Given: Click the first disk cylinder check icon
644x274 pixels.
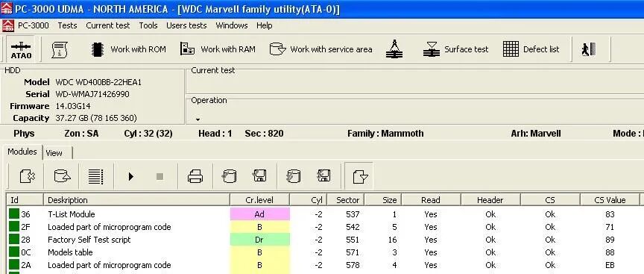Looking at the screenshot, I should [229, 176].
